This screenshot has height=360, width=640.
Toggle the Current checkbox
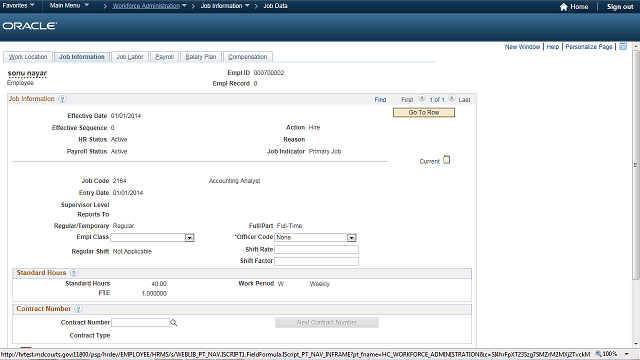pyautogui.click(x=447, y=160)
